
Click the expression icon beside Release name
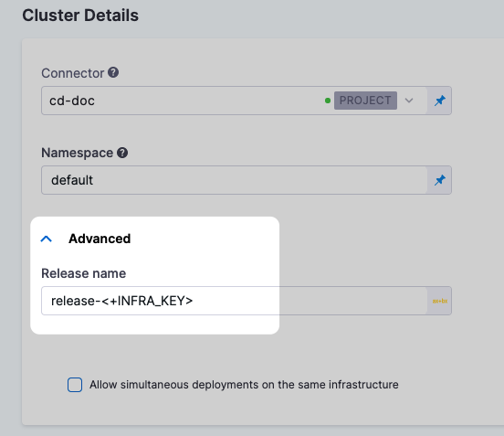click(440, 301)
